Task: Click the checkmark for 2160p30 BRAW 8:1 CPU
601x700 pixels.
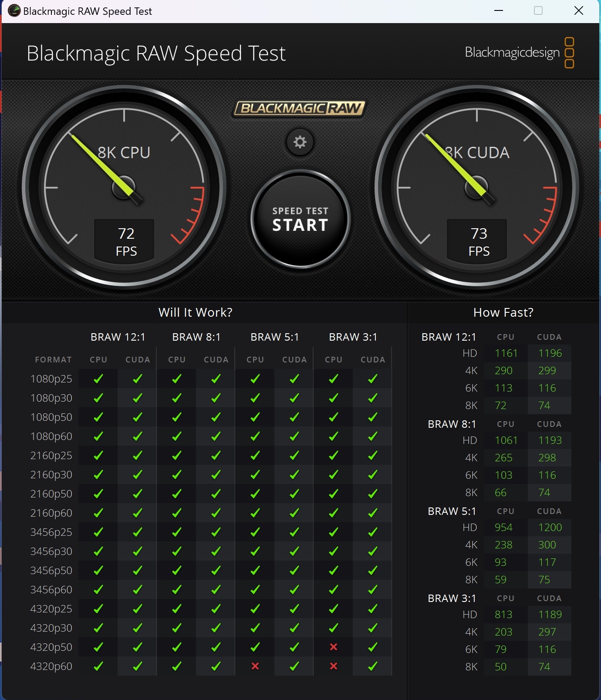Action: click(x=177, y=474)
